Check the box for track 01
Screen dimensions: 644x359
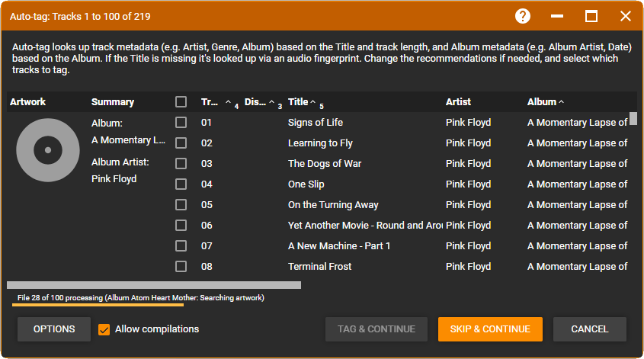click(x=181, y=123)
